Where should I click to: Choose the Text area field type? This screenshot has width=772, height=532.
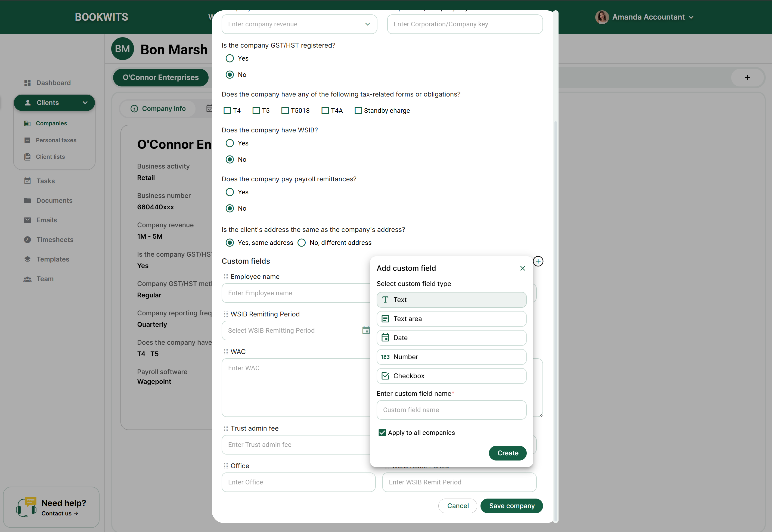tap(451, 319)
